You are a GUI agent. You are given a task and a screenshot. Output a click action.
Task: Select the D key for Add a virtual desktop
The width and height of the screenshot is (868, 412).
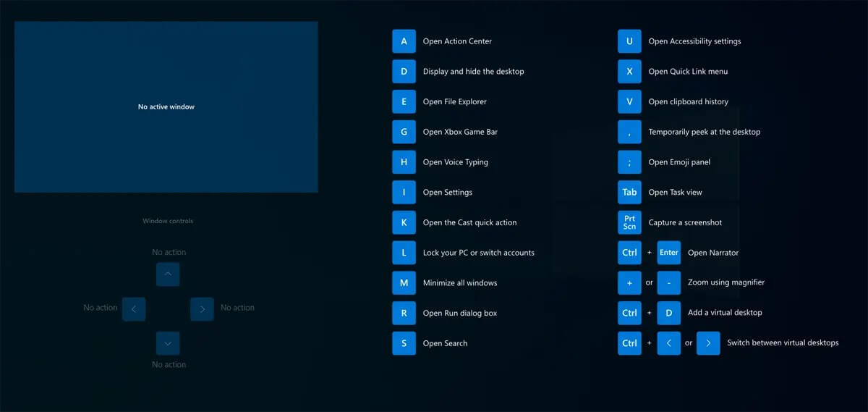point(669,313)
